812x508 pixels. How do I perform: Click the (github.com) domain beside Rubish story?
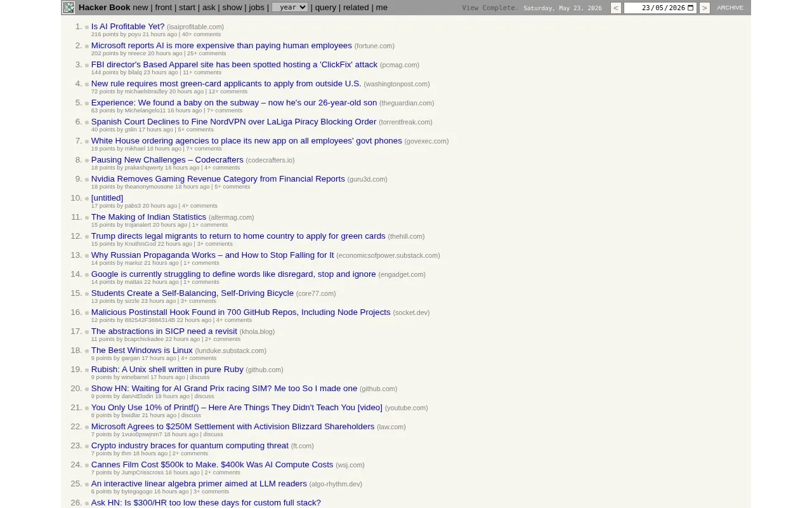265,370
